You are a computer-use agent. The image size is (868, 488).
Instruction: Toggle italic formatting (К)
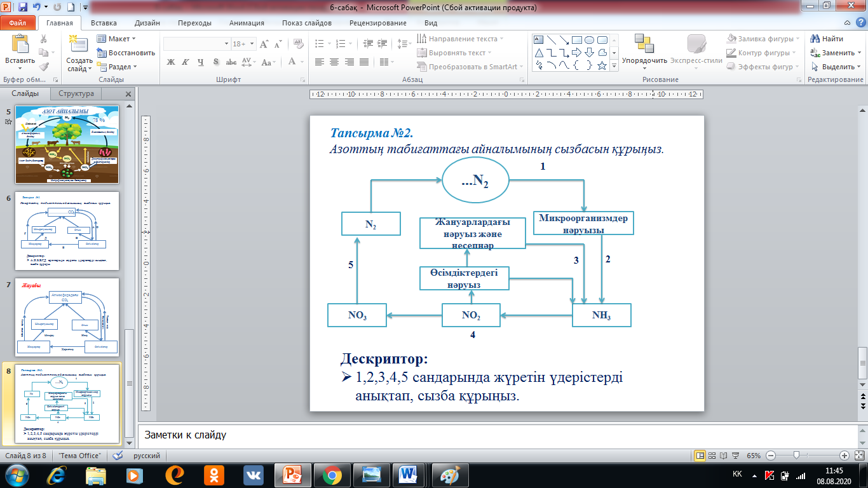186,62
